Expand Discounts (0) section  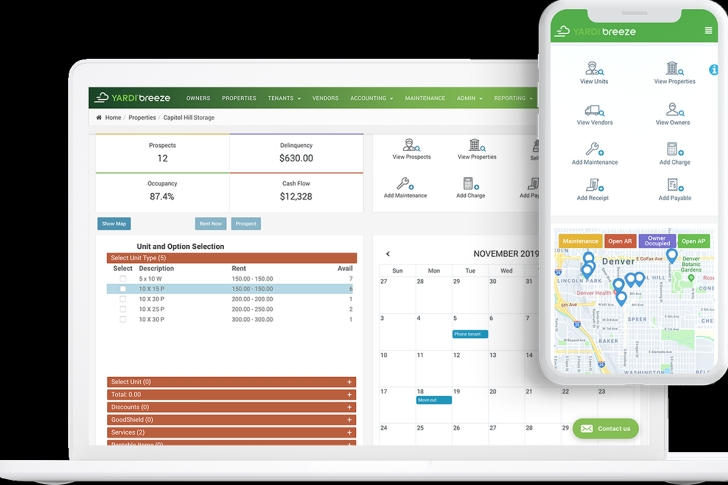(x=231, y=407)
